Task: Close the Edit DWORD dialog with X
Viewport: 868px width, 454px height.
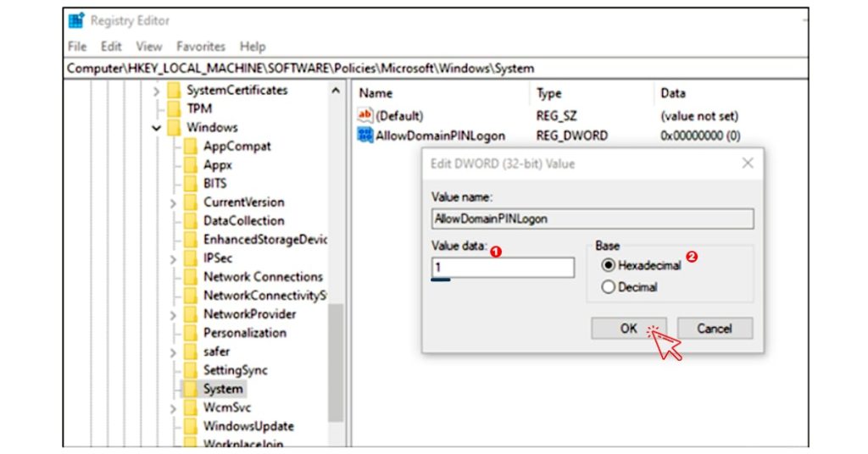Action: coord(748,163)
